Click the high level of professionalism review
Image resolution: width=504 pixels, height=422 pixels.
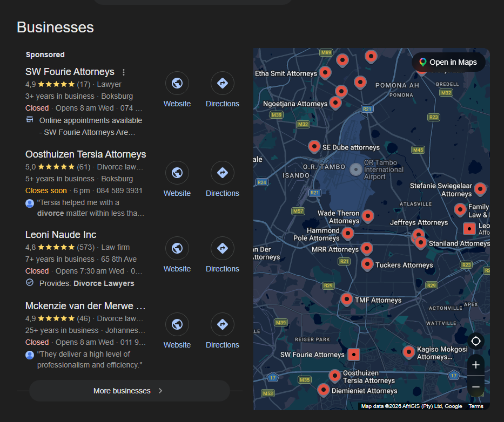click(90, 359)
